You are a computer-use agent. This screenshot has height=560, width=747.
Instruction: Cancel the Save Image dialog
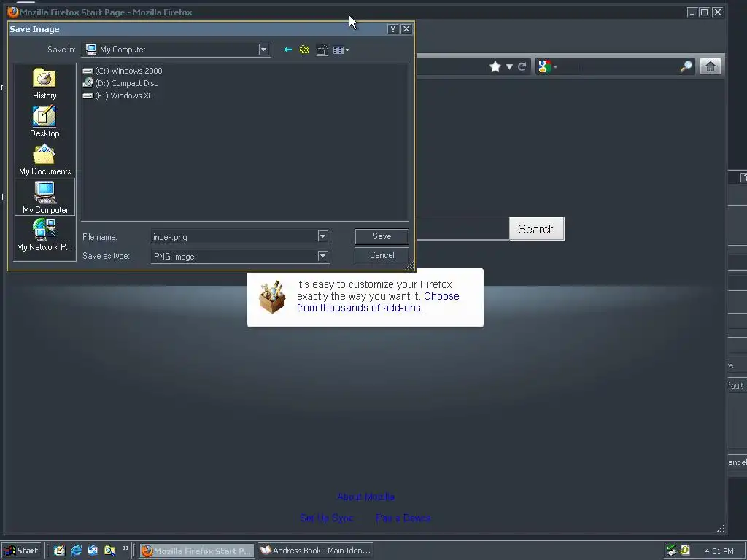[x=382, y=255]
